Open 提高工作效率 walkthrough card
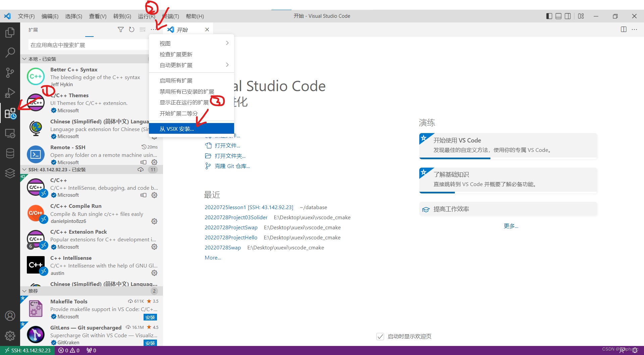The height and width of the screenshot is (355, 644). (x=508, y=209)
